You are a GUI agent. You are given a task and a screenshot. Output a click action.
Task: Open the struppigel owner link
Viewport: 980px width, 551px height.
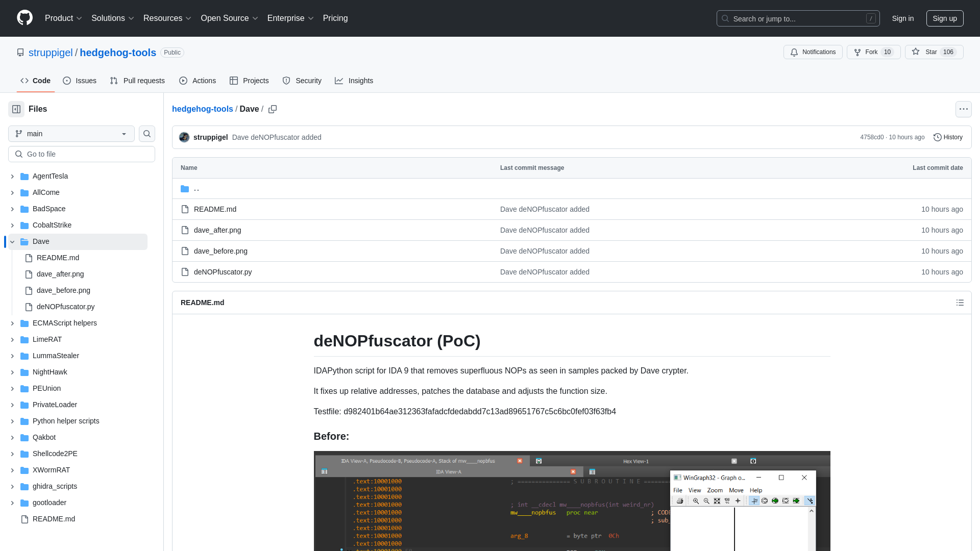(x=51, y=53)
